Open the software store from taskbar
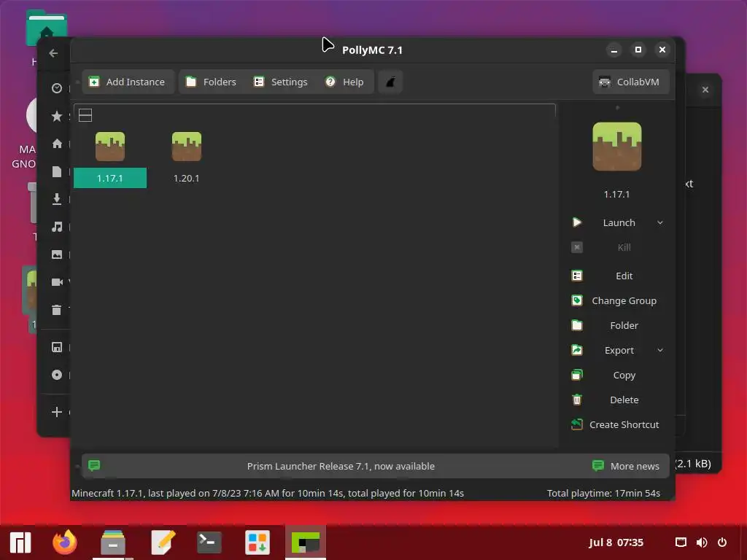This screenshot has height=560, width=747. click(258, 542)
